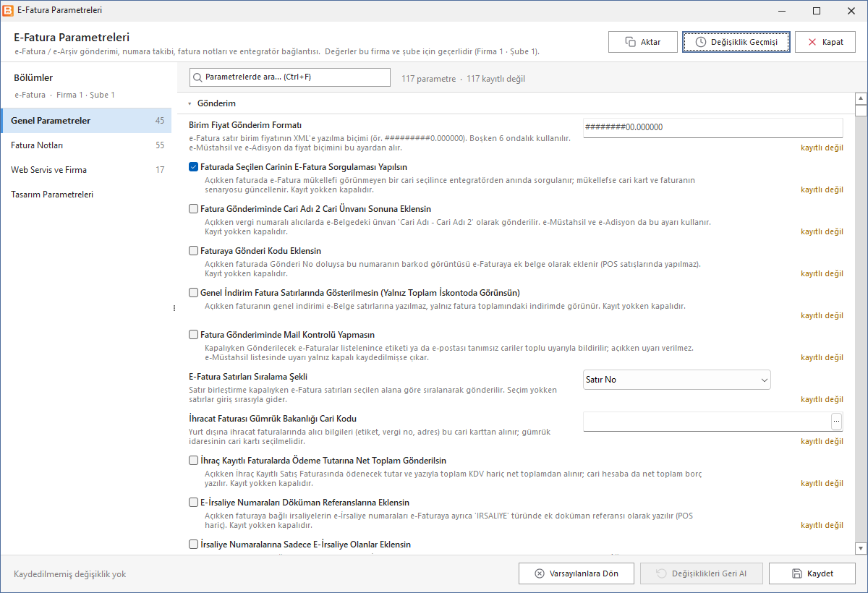Uncheck Faturada Seçilen Carinin E-Fatura Sorgulaması

point(193,167)
